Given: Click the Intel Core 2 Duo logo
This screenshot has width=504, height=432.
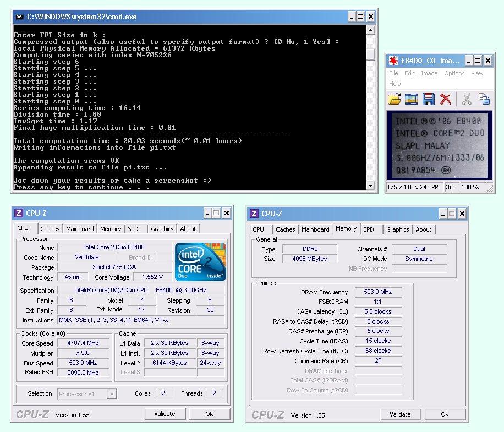Looking at the screenshot, I should (x=200, y=262).
